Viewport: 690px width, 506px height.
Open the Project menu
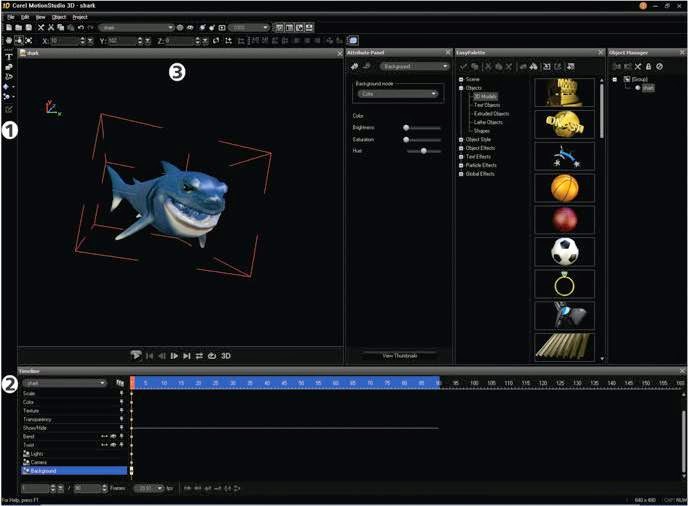tap(80, 17)
